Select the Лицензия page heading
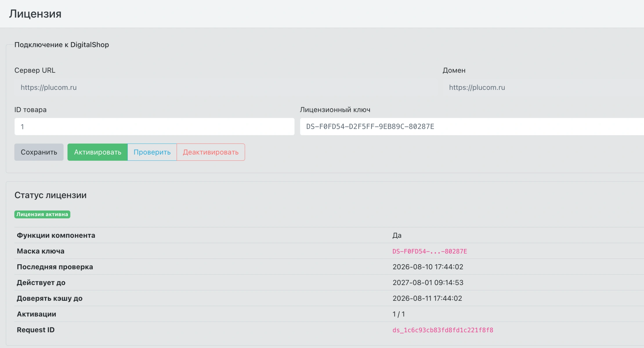 (x=35, y=14)
